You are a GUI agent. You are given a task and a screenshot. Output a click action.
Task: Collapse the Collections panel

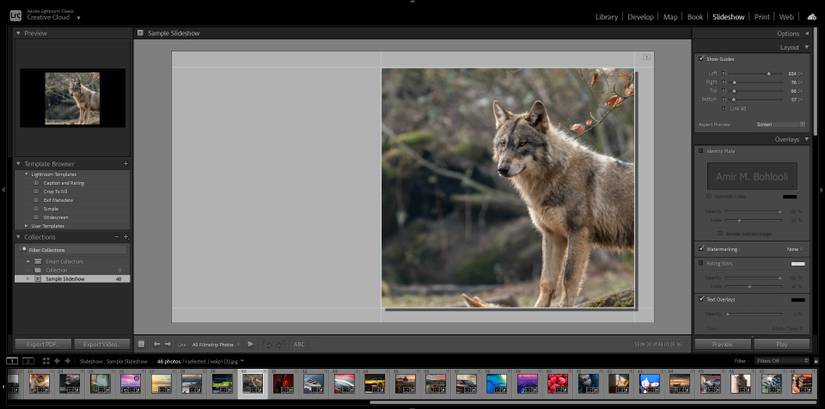[x=18, y=237]
